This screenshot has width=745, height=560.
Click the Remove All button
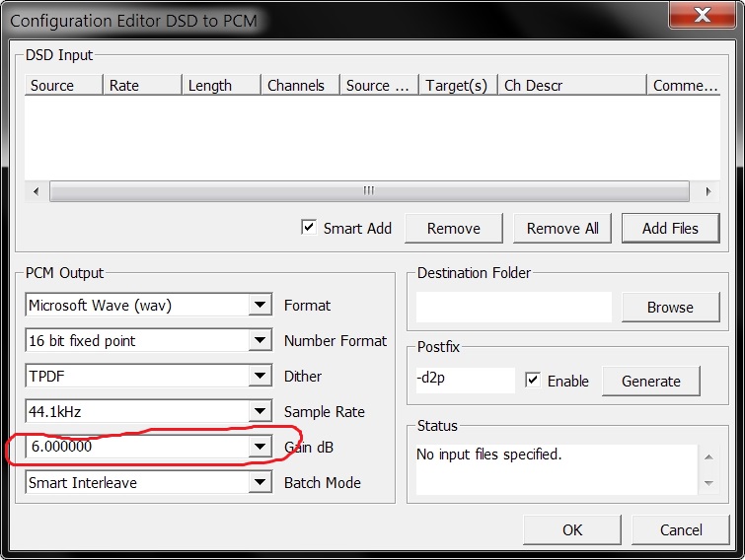click(x=562, y=229)
